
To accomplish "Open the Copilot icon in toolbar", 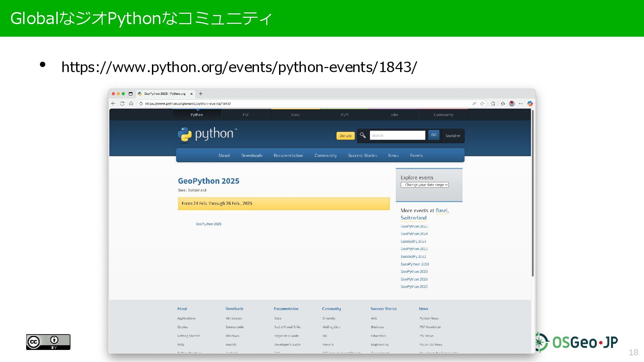I will [530, 104].
